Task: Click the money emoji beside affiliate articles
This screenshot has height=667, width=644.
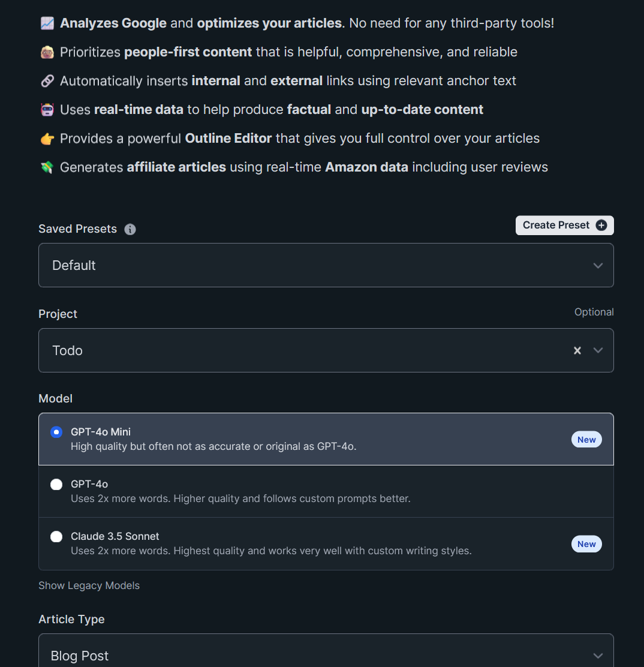Action: click(47, 167)
